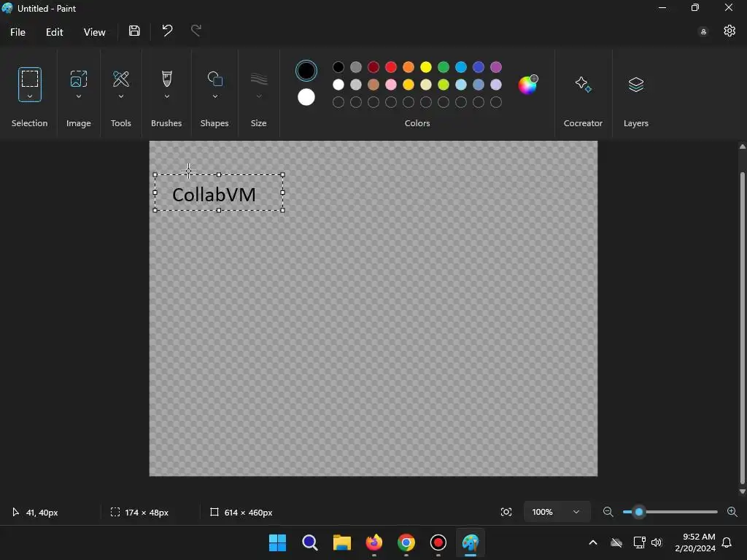Viewport: 747px width, 560px height.
Task: Launch File Explorer from taskbar
Action: coord(341,542)
